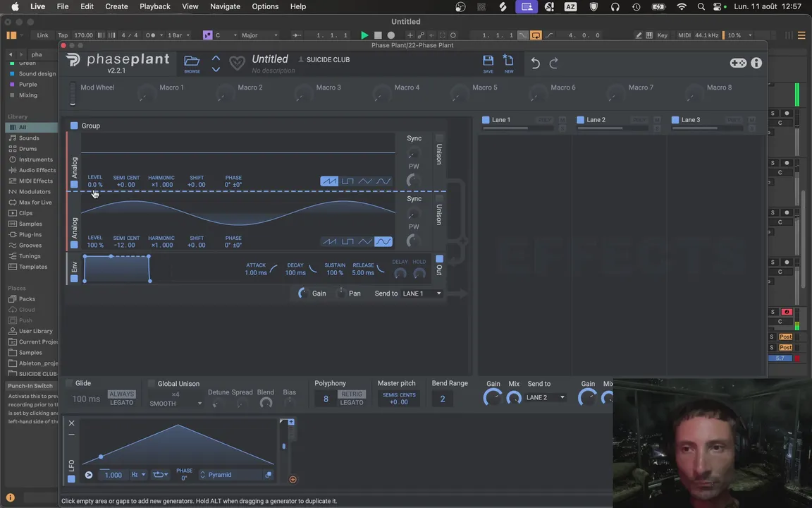Screen dimensions: 812x508
Task: Select LEGATO glide mode
Action: click(x=122, y=403)
